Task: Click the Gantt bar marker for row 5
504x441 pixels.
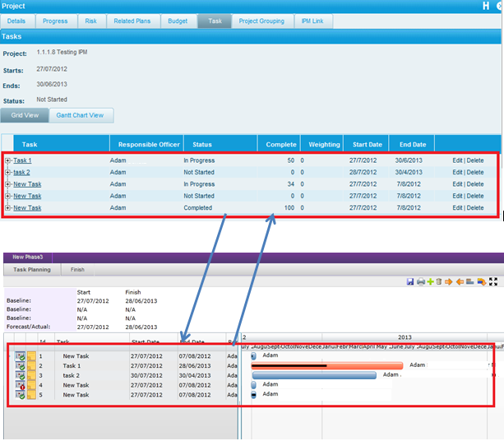Action: 253,395
